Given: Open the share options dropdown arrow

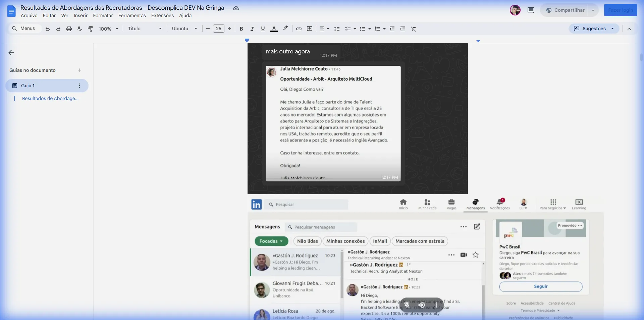Looking at the screenshot, I should pos(593,10).
